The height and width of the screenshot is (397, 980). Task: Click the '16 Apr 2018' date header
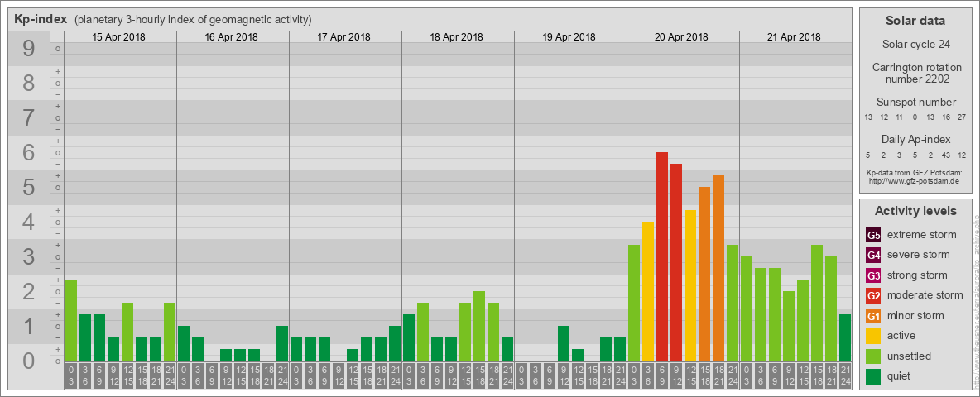coord(231,37)
